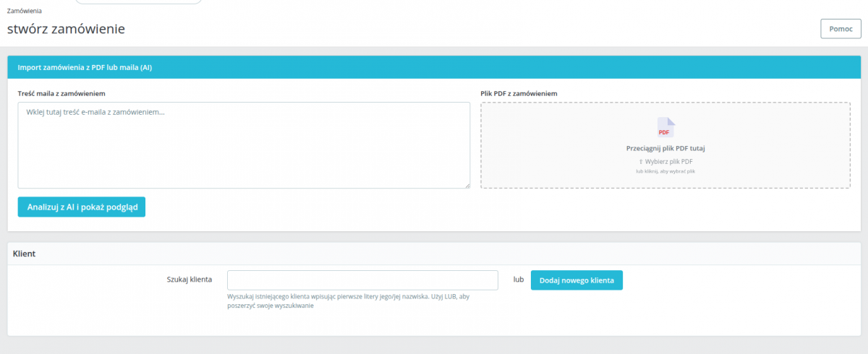
Task: Click the Import zamówienia z PDF panel header
Action: [x=434, y=67]
